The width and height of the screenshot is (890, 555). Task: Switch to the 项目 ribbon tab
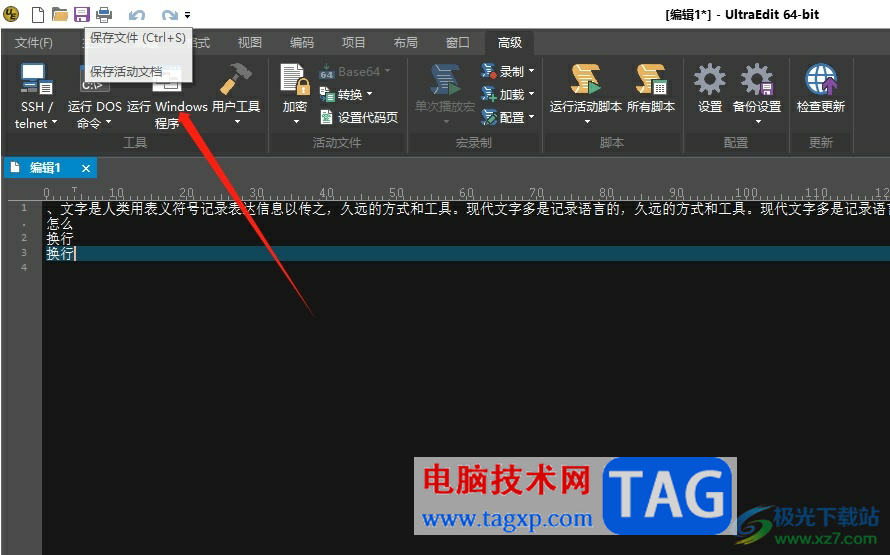353,43
